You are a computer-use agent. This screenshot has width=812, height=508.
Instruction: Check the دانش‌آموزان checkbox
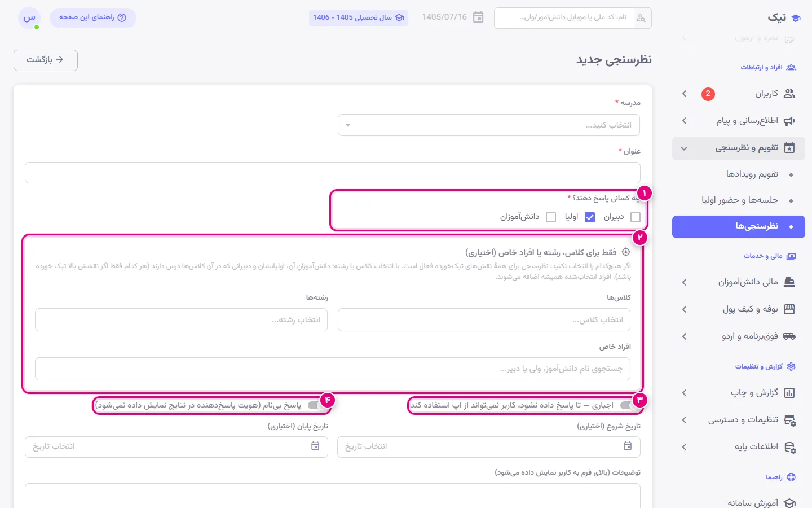point(551,217)
